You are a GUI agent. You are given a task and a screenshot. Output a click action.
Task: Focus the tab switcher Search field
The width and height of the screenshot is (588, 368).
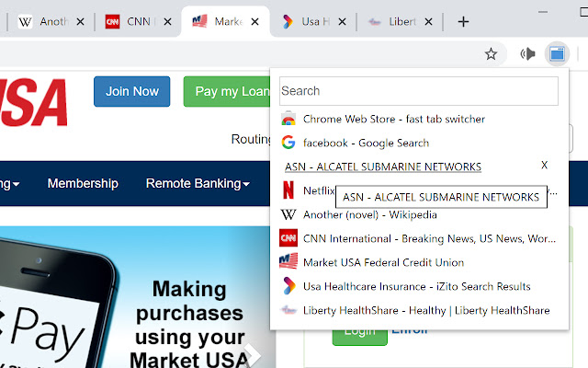[x=419, y=91]
